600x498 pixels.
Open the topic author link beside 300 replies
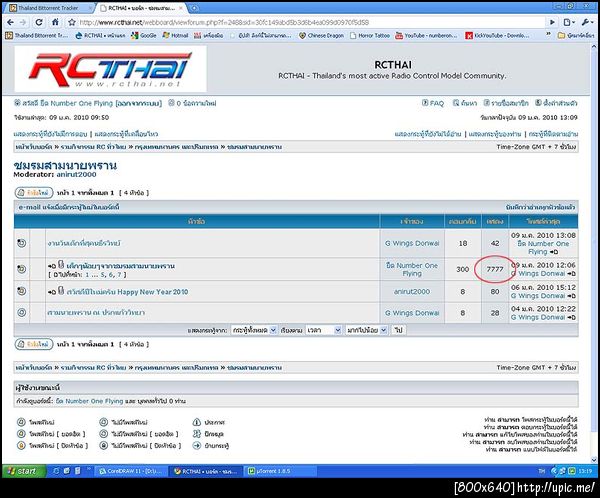[x=412, y=269]
